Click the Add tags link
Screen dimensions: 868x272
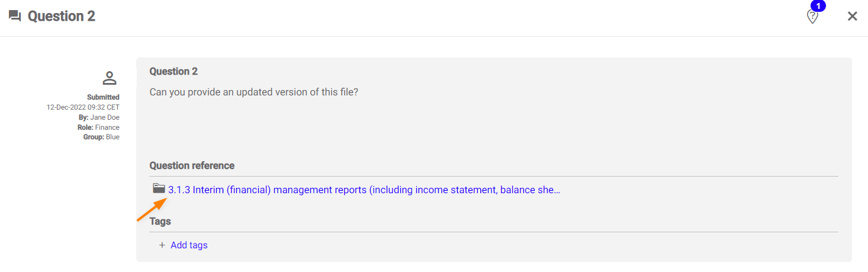tap(189, 245)
